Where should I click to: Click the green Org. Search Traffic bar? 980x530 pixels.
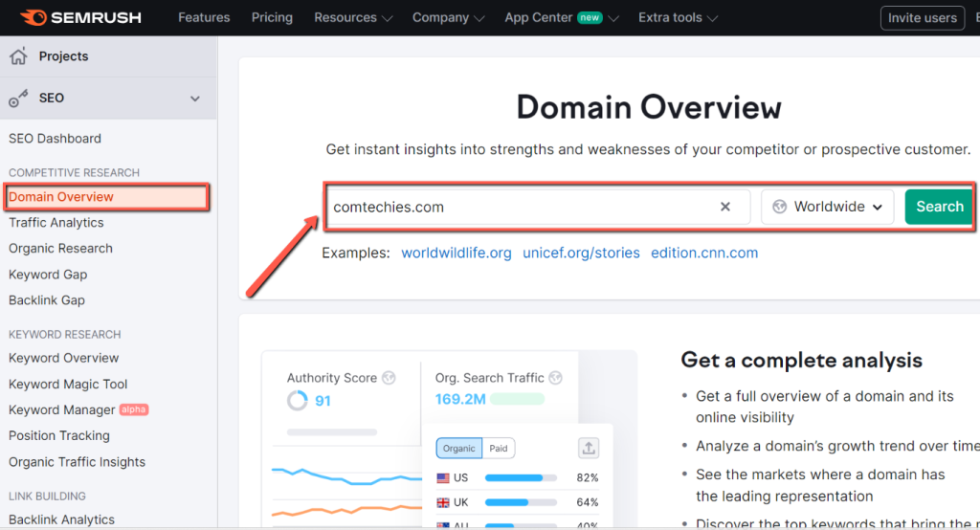pos(517,399)
